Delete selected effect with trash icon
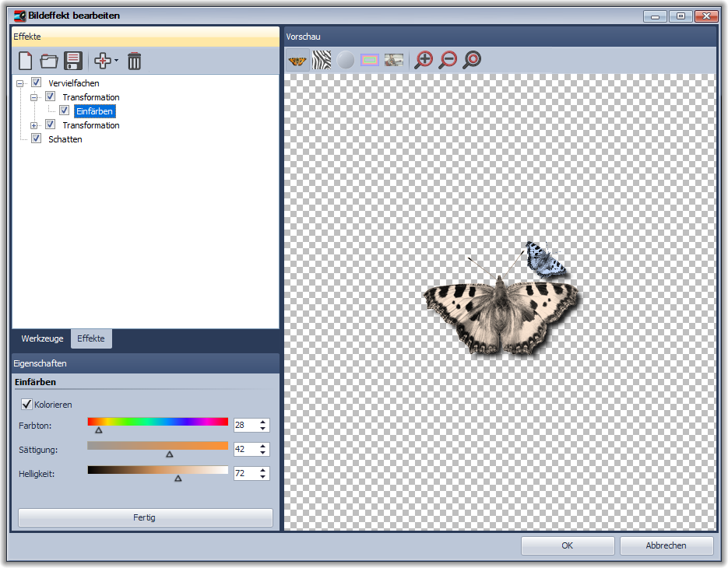Viewport: 728px width, 568px height. pyautogui.click(x=135, y=61)
